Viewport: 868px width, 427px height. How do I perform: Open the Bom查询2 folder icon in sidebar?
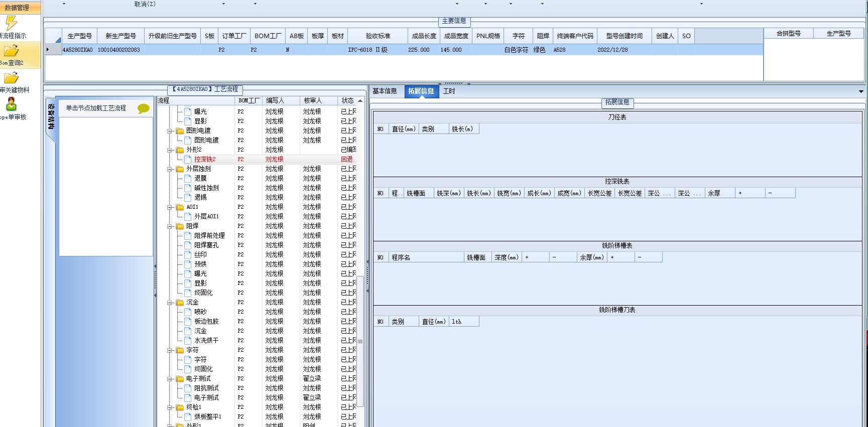point(11,51)
